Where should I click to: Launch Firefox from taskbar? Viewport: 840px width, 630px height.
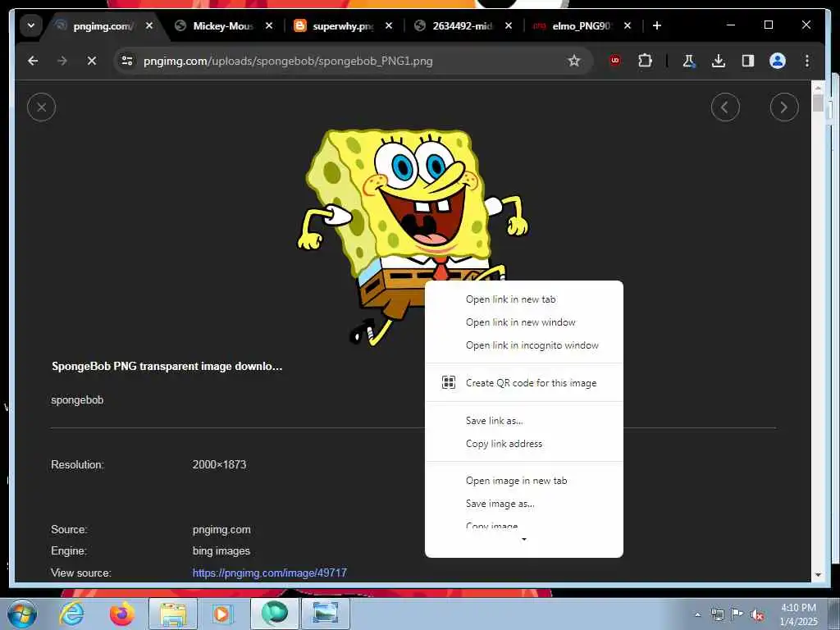pos(122,614)
